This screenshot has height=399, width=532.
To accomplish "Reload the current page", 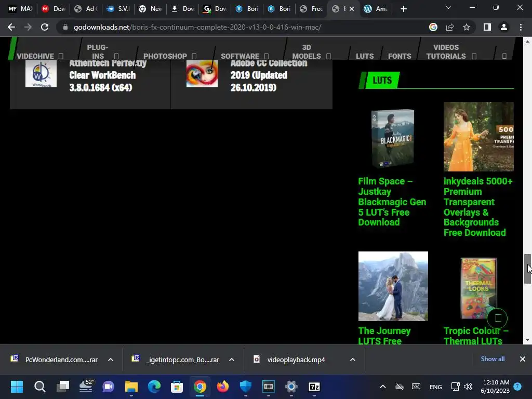I will point(45,27).
